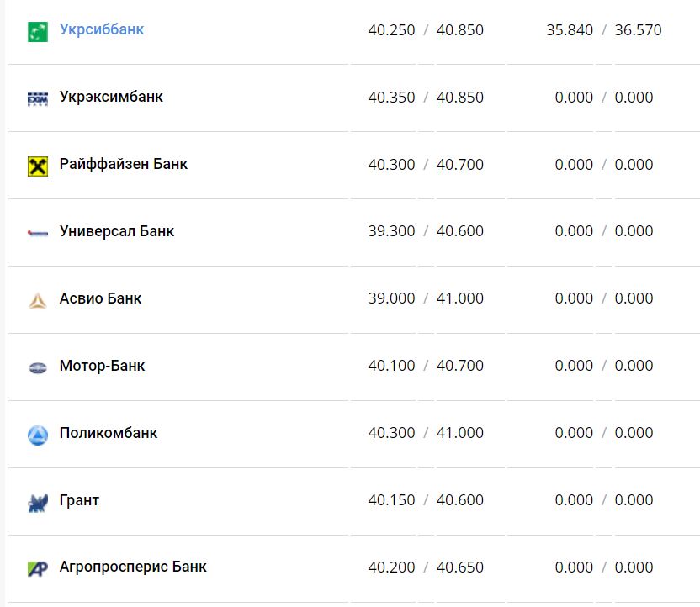This screenshot has width=700, height=607.
Task: Select the Асвио Банк name
Action: (100, 298)
